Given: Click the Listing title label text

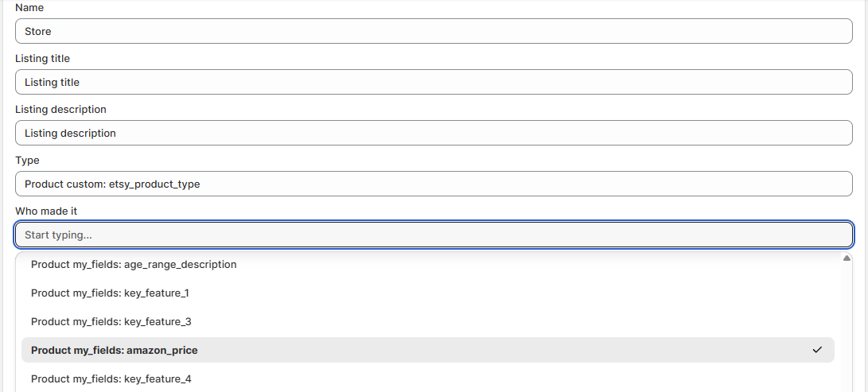Looking at the screenshot, I should [x=42, y=58].
